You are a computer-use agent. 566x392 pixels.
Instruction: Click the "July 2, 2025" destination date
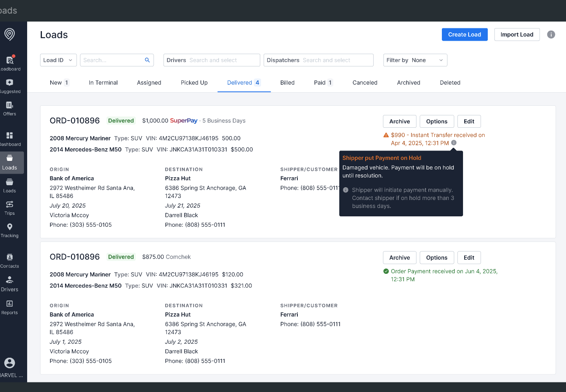tap(182, 342)
